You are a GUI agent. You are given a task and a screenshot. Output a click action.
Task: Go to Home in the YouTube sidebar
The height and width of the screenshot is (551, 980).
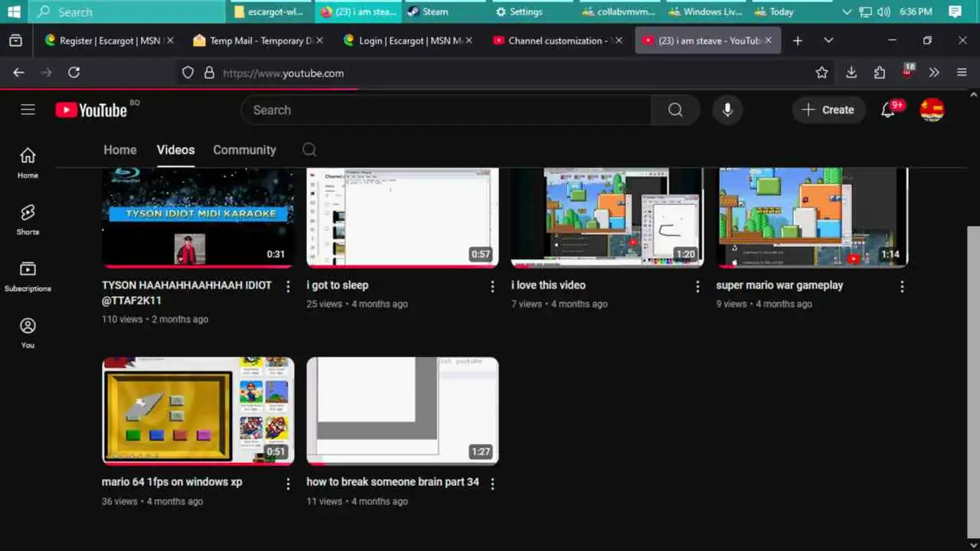click(x=28, y=163)
